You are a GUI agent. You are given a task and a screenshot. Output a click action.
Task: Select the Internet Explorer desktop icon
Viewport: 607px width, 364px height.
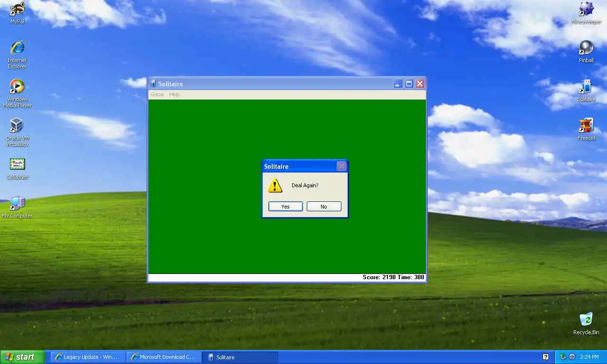[x=17, y=54]
